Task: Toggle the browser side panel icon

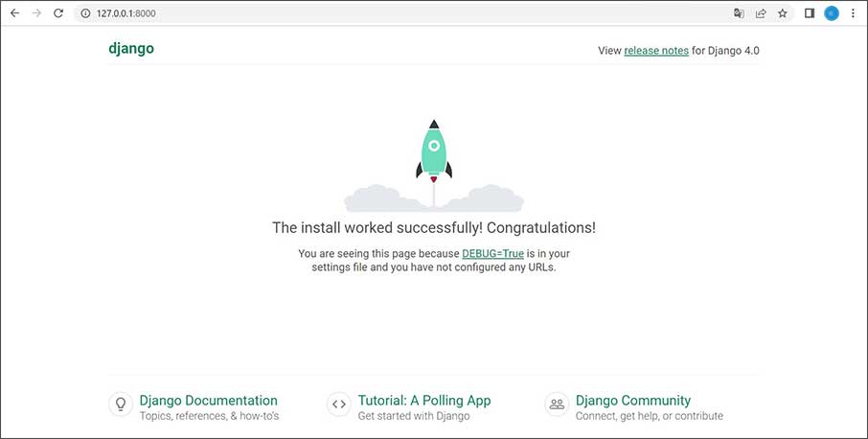Action: pyautogui.click(x=810, y=13)
